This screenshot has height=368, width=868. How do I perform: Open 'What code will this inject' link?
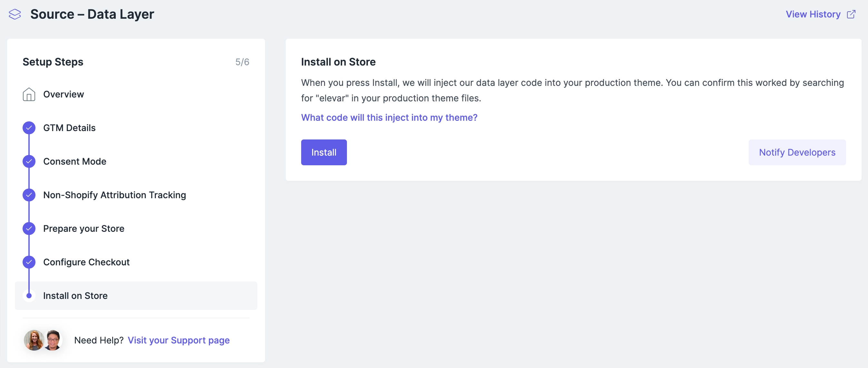[389, 118]
